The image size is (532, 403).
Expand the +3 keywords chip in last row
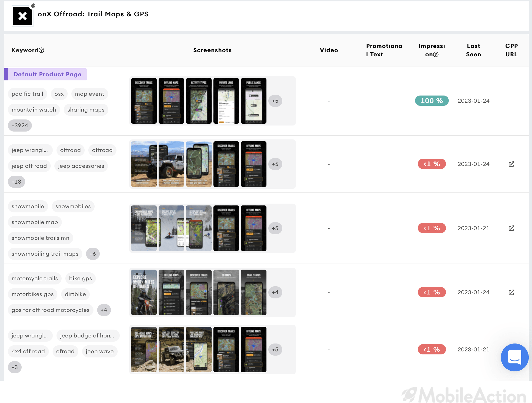(15, 367)
